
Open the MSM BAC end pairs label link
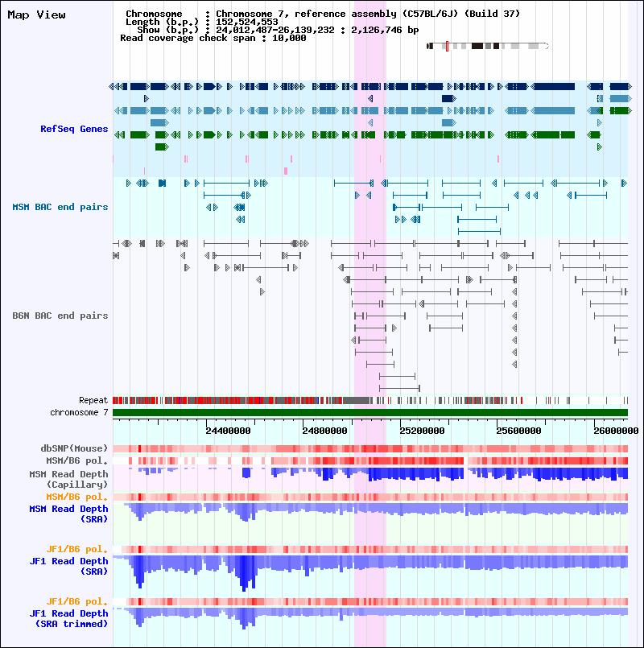60,207
